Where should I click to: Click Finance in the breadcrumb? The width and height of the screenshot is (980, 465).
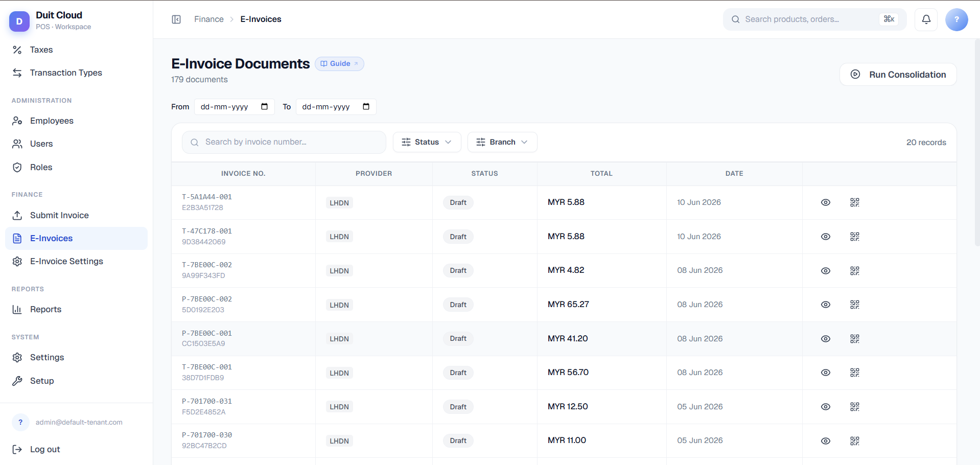(x=208, y=19)
